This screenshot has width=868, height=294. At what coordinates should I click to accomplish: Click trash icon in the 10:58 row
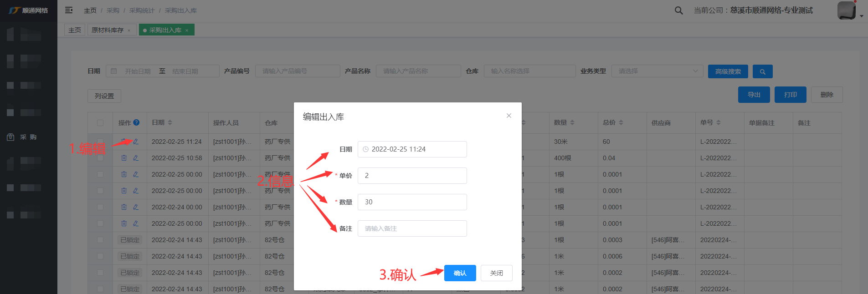(x=124, y=158)
